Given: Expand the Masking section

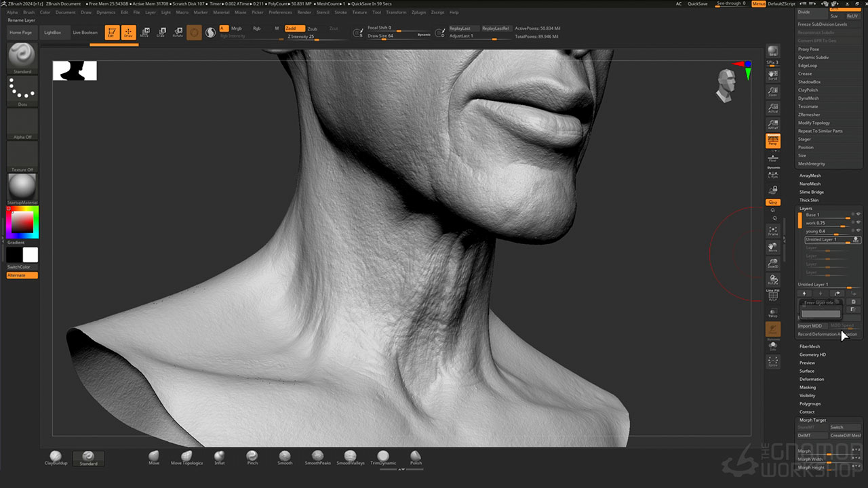Looking at the screenshot, I should click(807, 387).
